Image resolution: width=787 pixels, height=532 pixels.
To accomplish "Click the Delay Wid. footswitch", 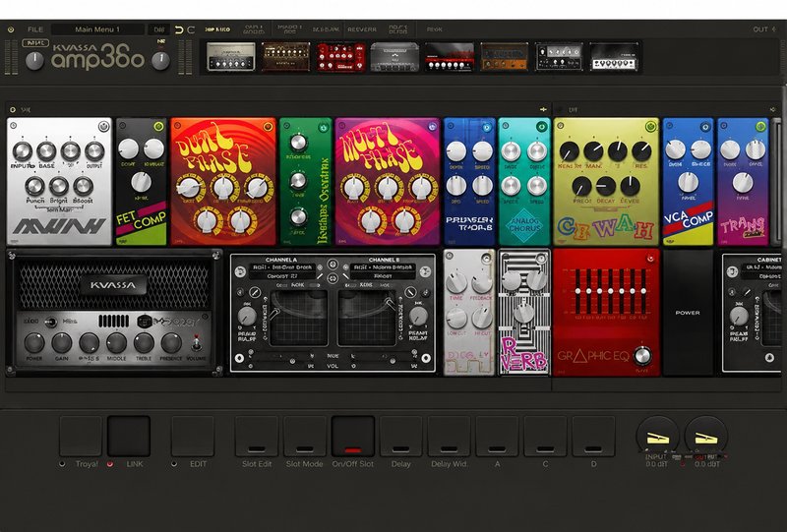I will point(450,437).
